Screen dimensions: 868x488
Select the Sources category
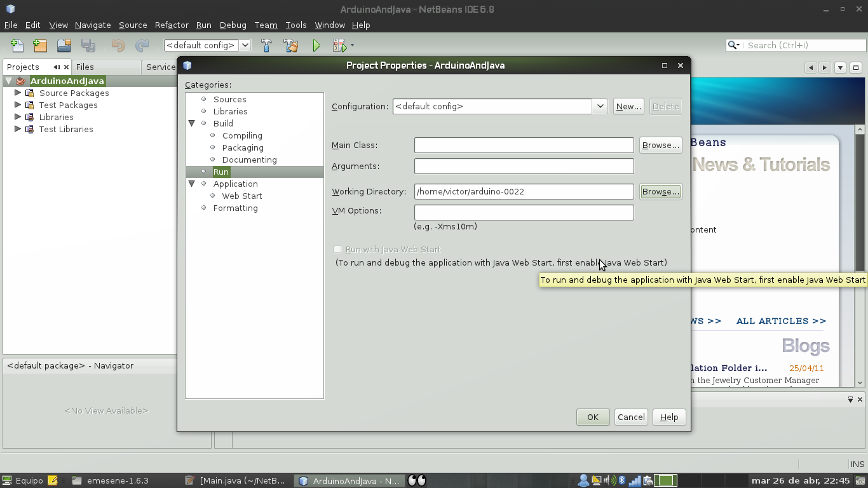229,99
